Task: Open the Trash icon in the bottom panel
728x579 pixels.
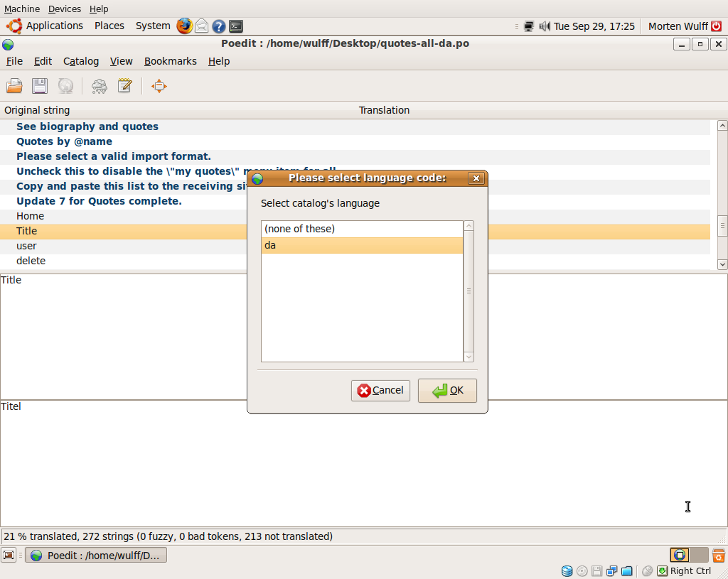Action: pyautogui.click(x=719, y=555)
